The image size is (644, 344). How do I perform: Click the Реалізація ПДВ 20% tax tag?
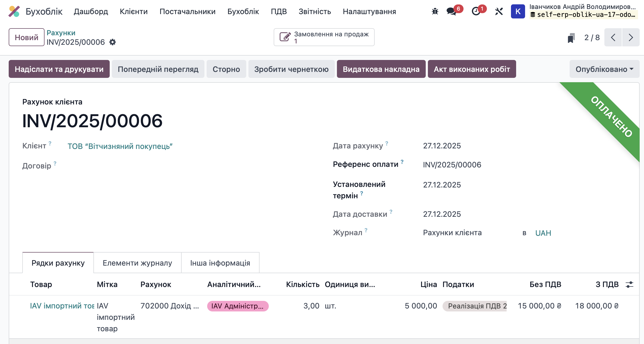[x=475, y=306]
